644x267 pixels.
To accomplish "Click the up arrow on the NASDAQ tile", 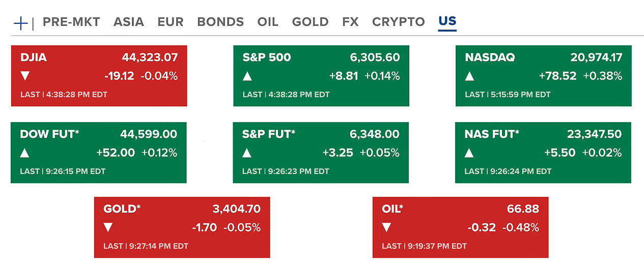I will coord(469,76).
